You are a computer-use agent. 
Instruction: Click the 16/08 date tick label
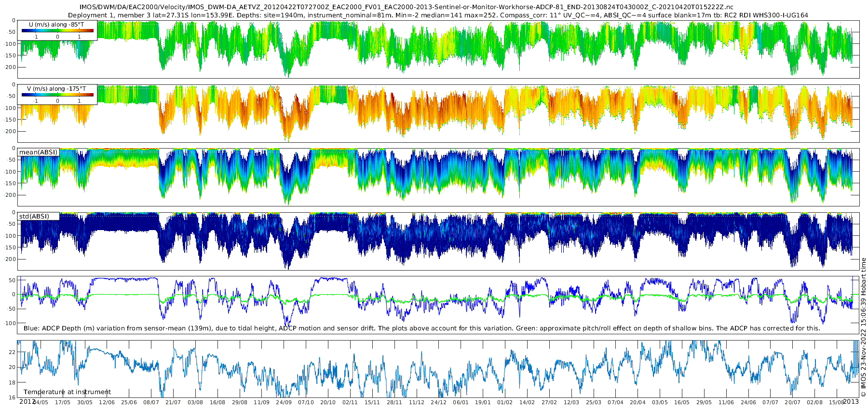pyautogui.click(x=217, y=402)
